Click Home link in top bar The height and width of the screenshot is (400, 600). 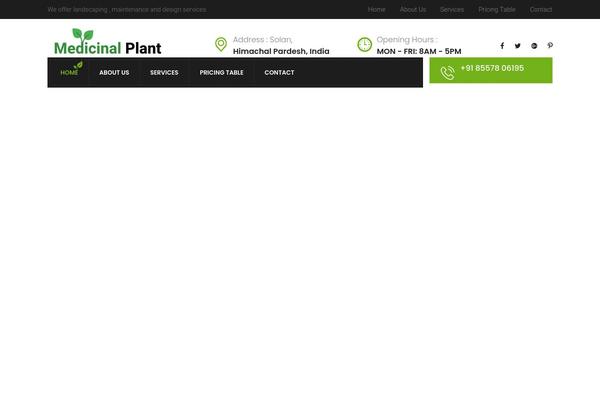coord(377,10)
